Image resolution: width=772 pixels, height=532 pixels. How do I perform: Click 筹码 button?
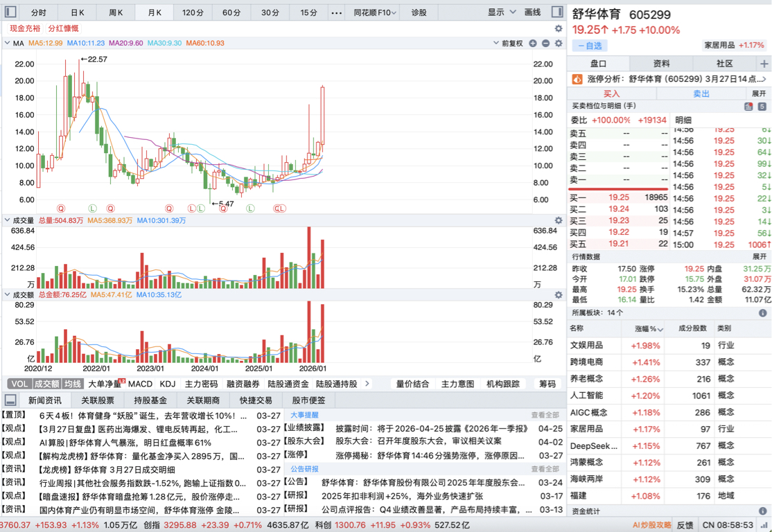547,384
